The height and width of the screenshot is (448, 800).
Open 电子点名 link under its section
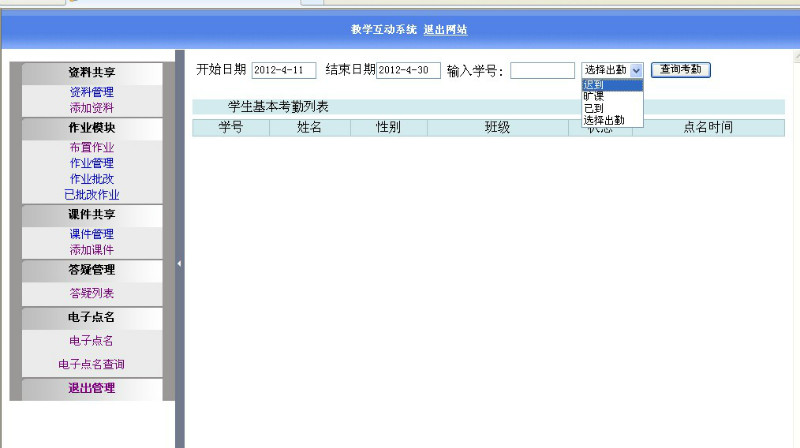point(91,341)
